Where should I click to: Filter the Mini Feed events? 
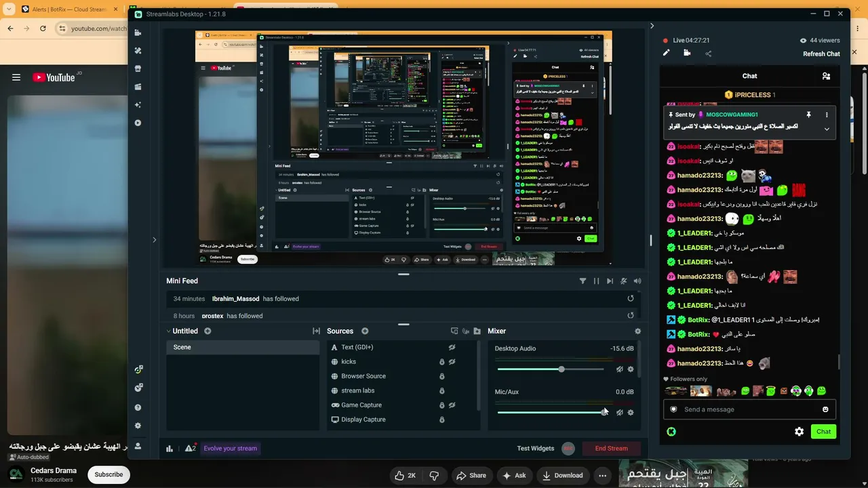(583, 281)
